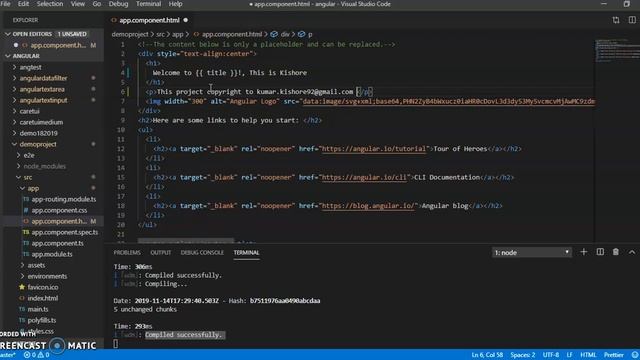The height and width of the screenshot is (360, 640).
Task: Expand the caretui folder
Action: (29, 111)
